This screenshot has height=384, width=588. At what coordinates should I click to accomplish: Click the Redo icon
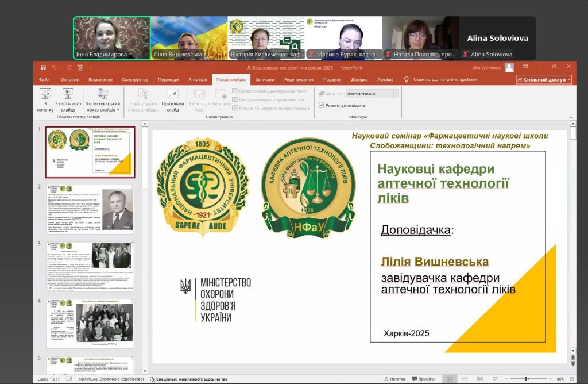[69, 68]
